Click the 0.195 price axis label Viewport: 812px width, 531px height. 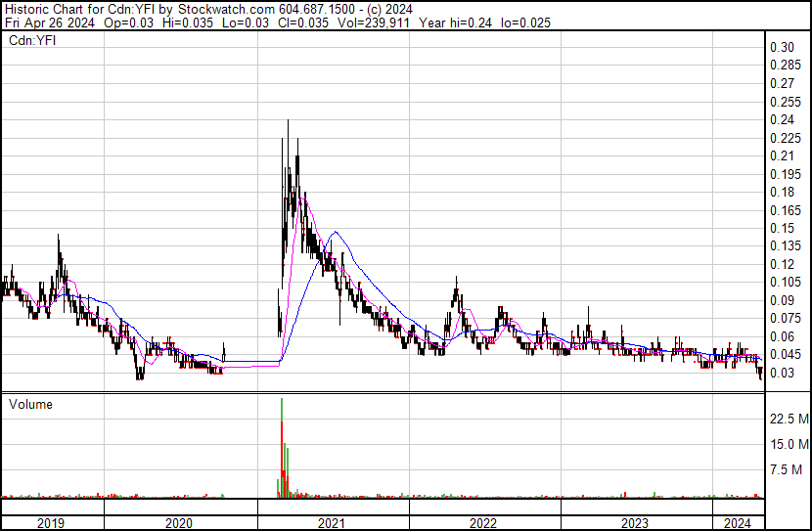click(x=785, y=174)
